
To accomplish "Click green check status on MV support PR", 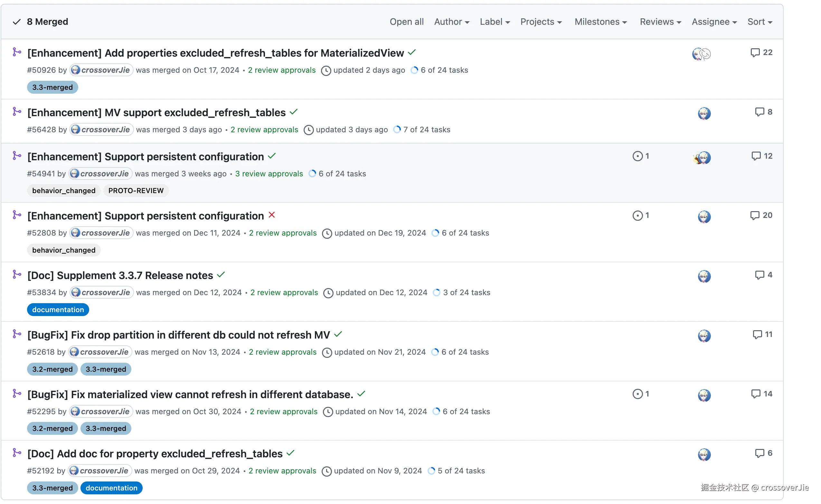I will tap(293, 112).
